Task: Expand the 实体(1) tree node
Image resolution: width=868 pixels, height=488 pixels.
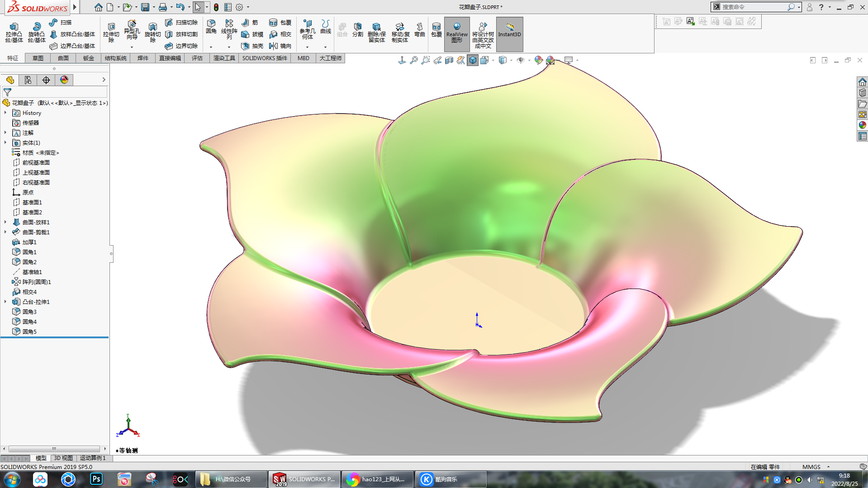Action: [x=5, y=142]
